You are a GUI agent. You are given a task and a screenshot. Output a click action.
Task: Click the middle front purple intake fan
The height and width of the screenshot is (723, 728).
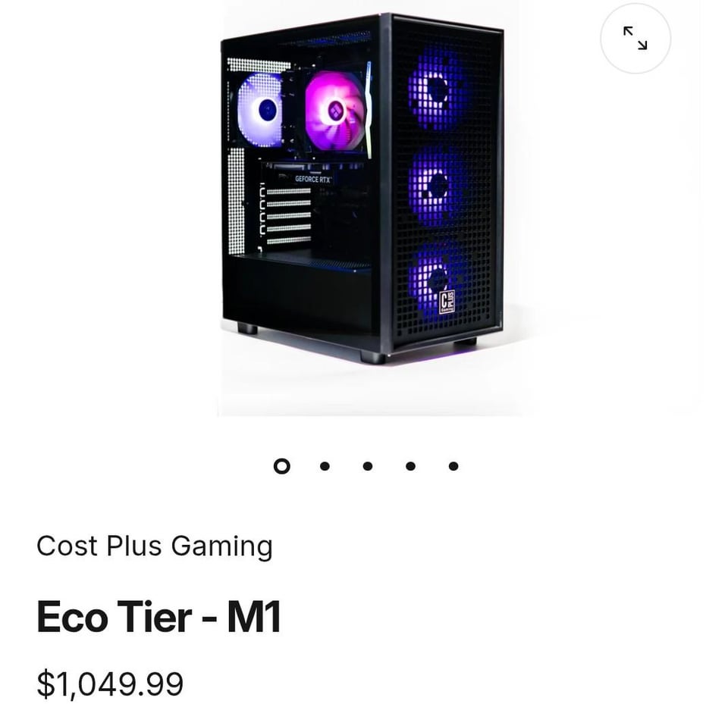(437, 185)
